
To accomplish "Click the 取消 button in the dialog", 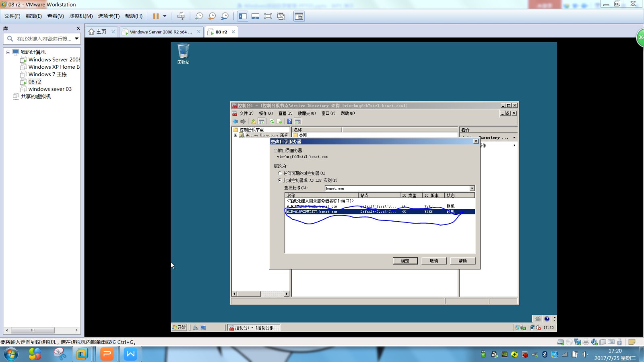I will [x=434, y=261].
